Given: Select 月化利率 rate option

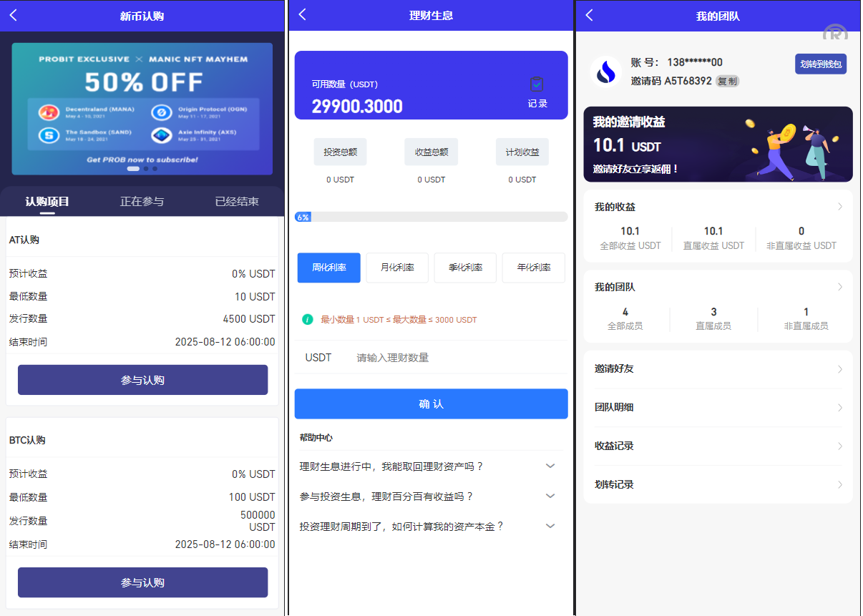Looking at the screenshot, I should click(x=396, y=268).
